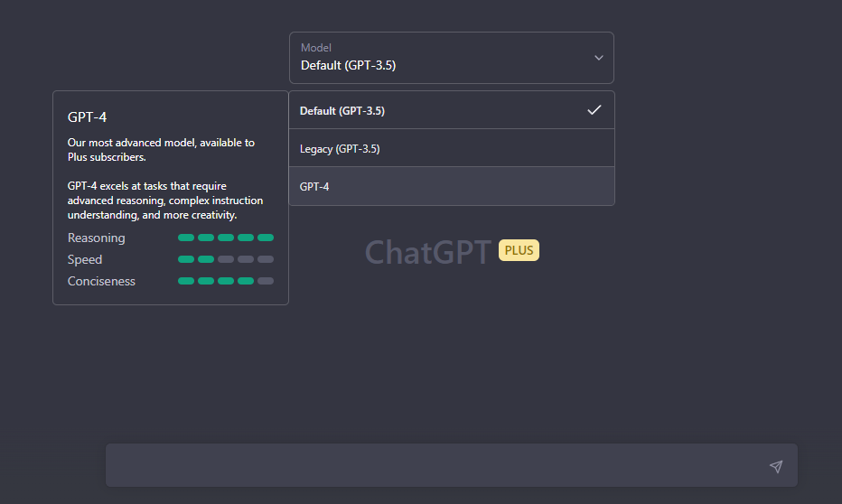Click the Conciseness label

[101, 281]
